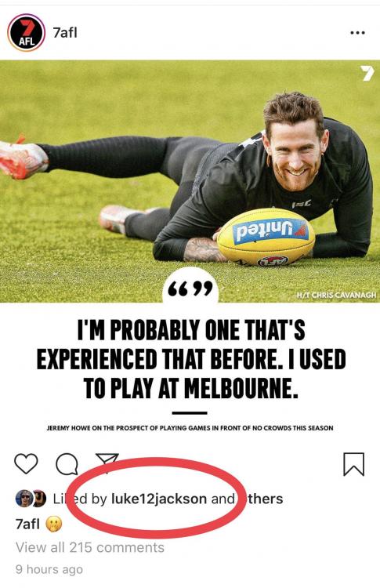This screenshot has height=588, width=380.
Task: Share post via paper plane icon
Action: click(x=107, y=463)
